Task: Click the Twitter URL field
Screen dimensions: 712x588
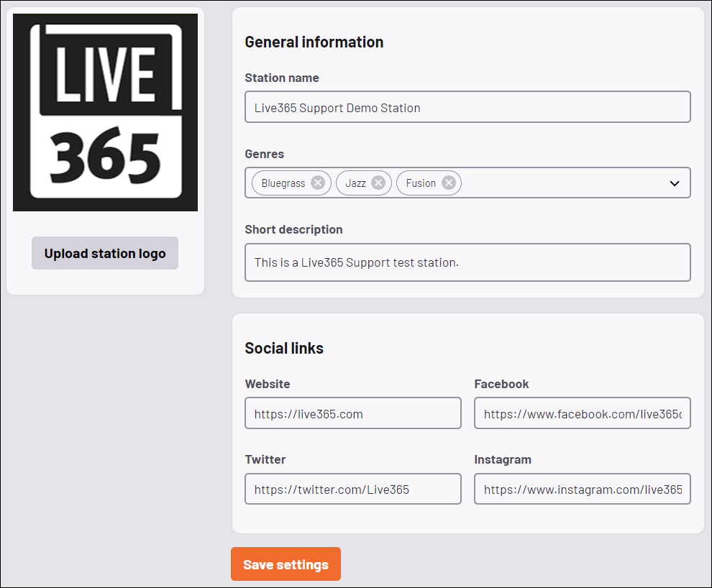Action: [353, 489]
